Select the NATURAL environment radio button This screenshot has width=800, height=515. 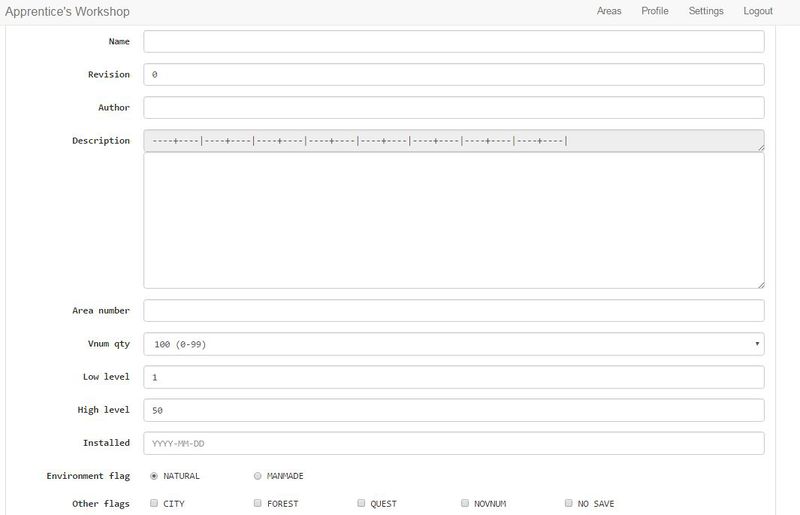(153, 476)
